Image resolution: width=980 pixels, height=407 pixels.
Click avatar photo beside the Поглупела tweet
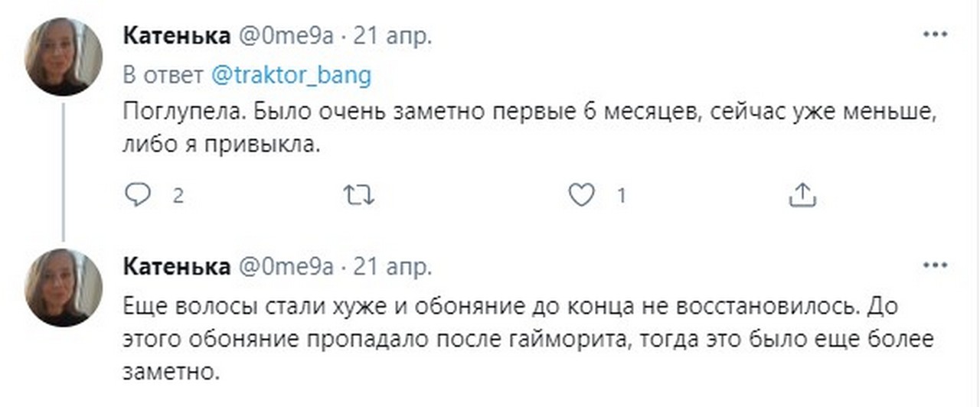click(x=64, y=57)
